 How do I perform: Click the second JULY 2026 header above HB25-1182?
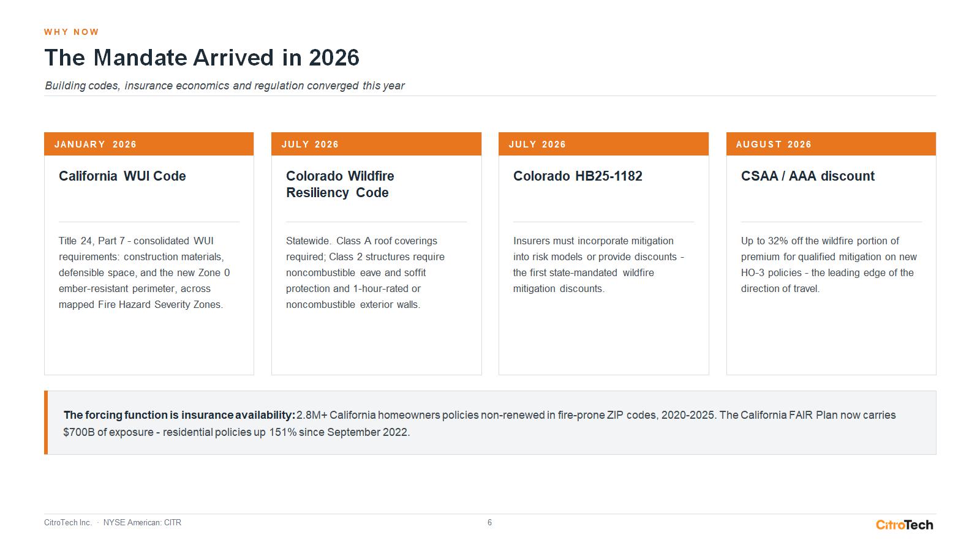click(604, 144)
